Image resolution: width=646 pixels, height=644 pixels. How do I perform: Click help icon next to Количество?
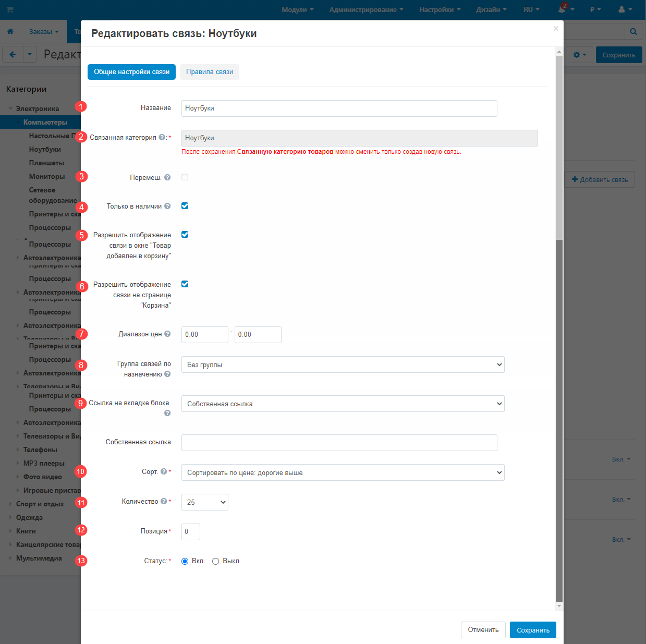point(164,501)
